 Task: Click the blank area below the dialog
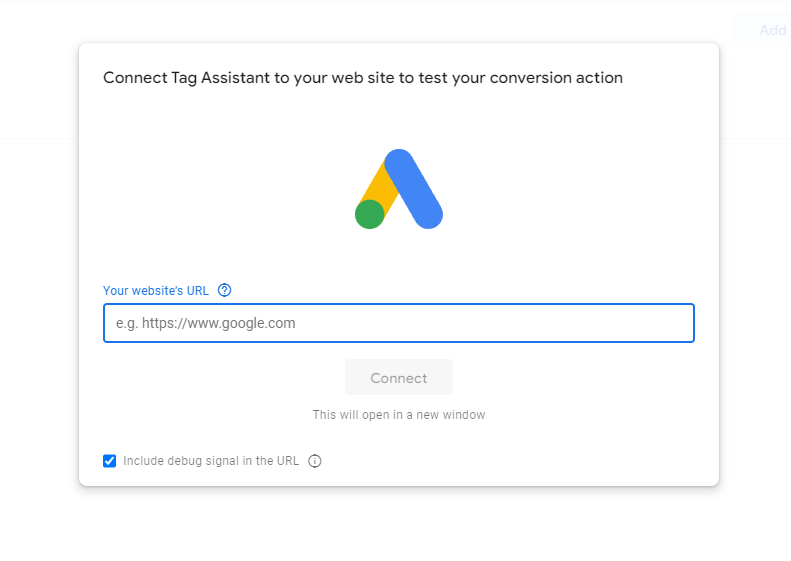coord(398,525)
